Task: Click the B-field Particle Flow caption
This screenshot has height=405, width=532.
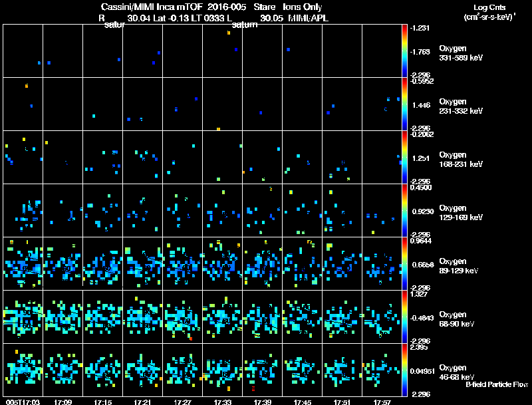Action: point(497,384)
